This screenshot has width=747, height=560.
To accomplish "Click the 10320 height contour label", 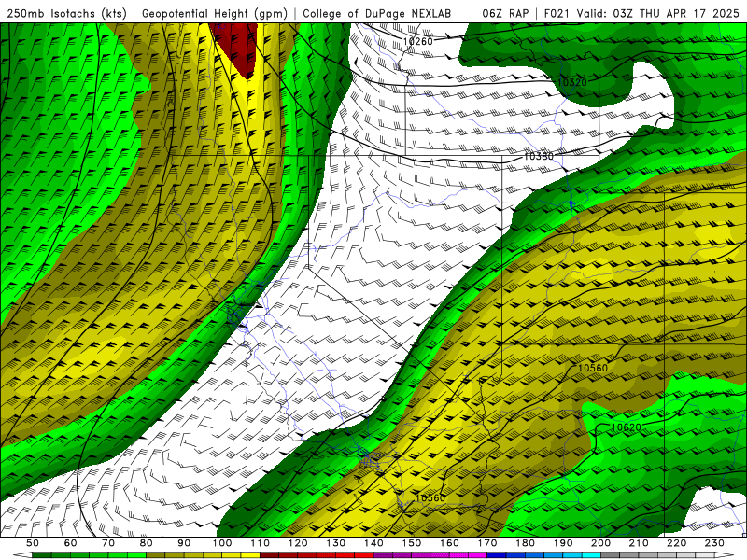I will 572,82.
